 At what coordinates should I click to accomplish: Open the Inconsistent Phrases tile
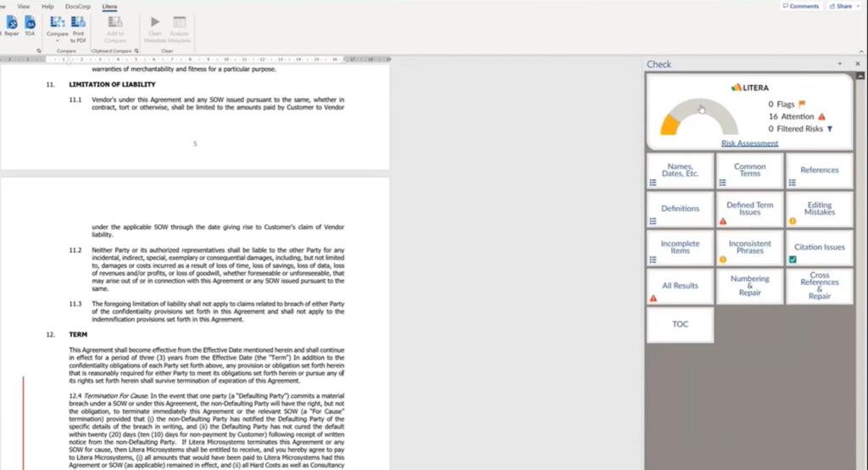(749, 247)
